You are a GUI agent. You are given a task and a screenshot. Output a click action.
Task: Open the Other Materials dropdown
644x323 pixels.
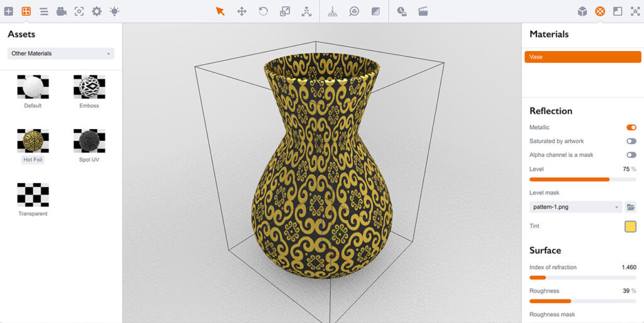tap(60, 54)
